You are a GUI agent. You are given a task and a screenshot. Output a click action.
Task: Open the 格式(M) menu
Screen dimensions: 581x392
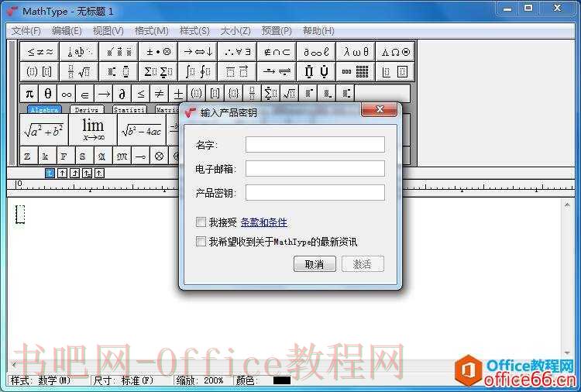tap(151, 30)
